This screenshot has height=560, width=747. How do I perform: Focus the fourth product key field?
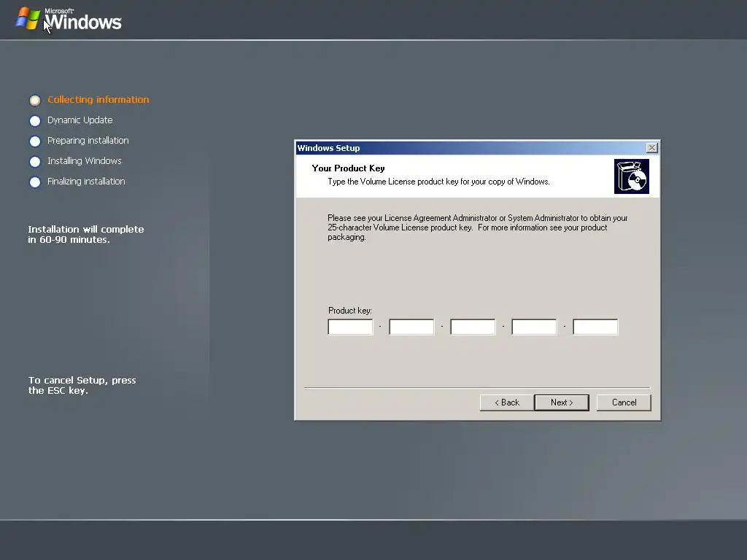pyautogui.click(x=534, y=327)
